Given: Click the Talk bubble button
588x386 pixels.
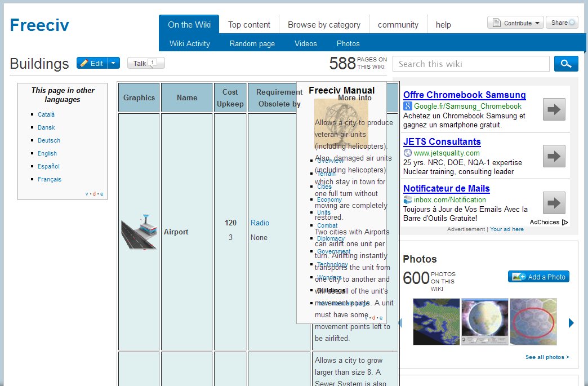Looking at the screenshot, I should (146, 64).
